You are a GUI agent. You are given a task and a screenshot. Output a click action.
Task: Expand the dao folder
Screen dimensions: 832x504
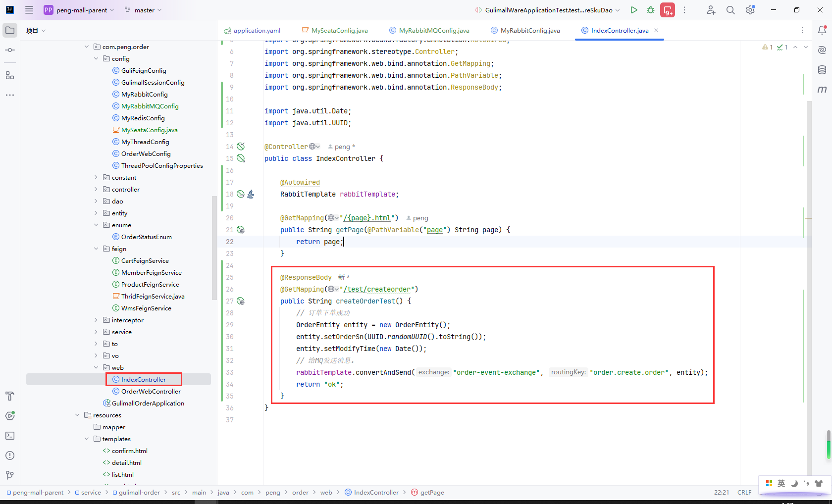click(x=96, y=201)
